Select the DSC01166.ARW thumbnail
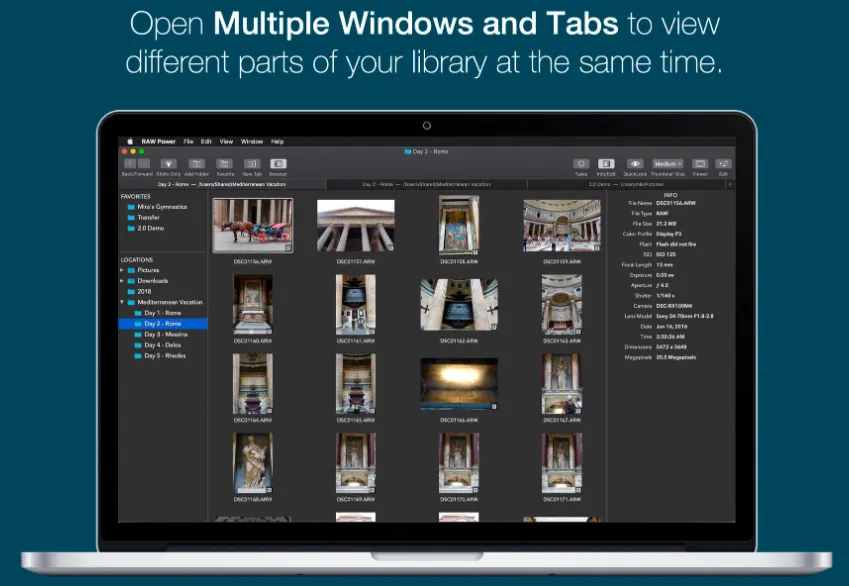The height and width of the screenshot is (586, 849). 459,384
